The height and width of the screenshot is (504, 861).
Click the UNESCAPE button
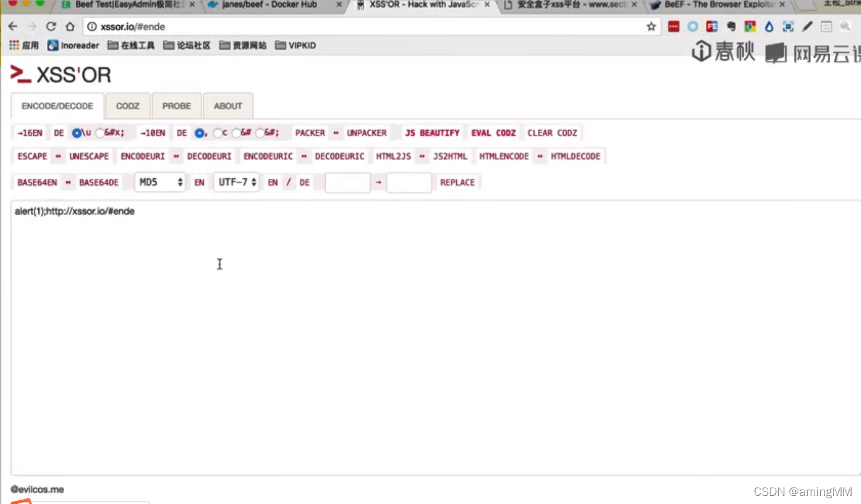pos(89,156)
